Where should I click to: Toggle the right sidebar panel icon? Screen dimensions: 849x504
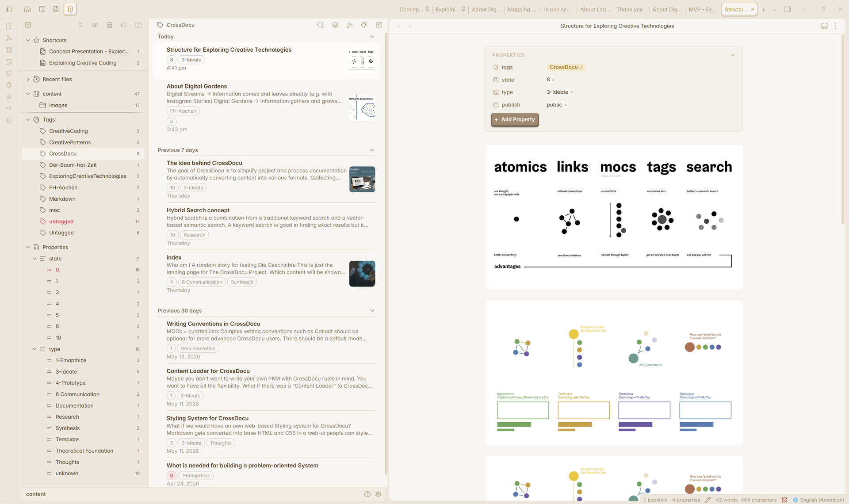(x=788, y=9)
